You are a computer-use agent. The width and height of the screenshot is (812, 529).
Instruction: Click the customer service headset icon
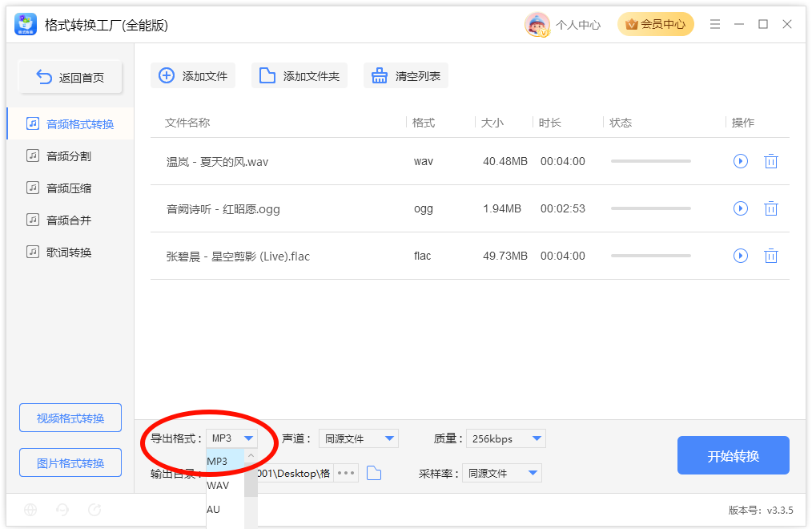pyautogui.click(x=62, y=510)
